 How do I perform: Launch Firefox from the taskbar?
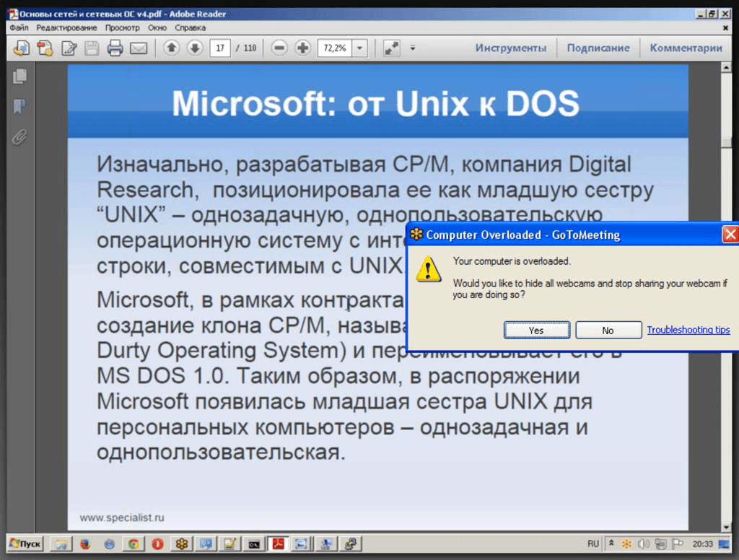(x=85, y=544)
